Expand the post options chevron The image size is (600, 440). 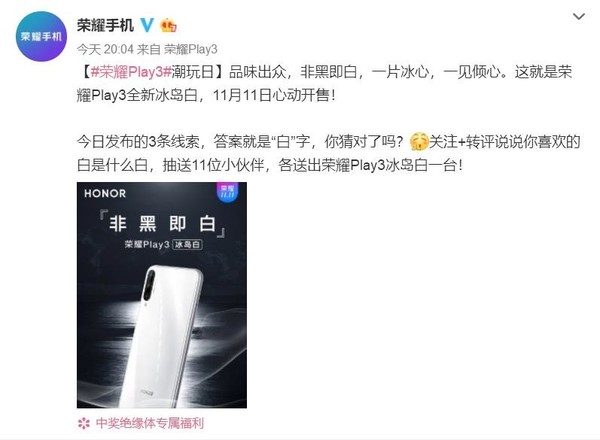578,16
